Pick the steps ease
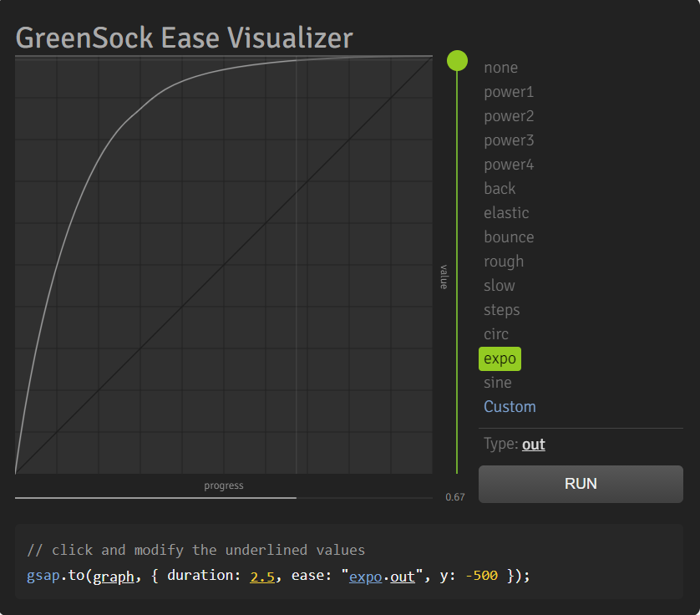 point(501,310)
